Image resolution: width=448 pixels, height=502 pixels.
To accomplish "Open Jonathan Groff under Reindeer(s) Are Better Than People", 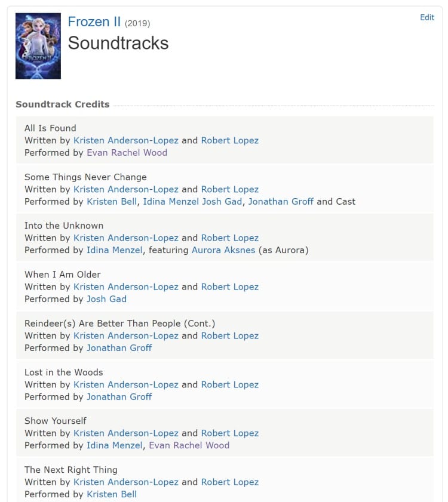I will (119, 348).
